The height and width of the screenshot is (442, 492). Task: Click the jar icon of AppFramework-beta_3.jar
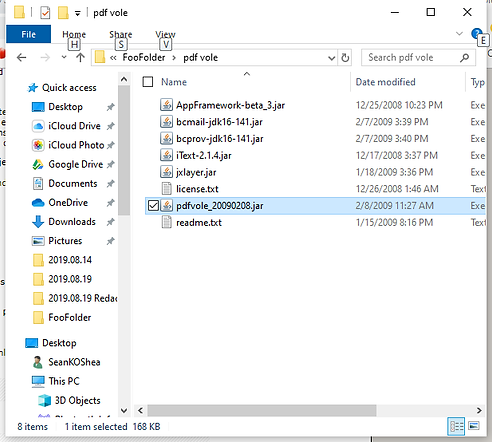click(x=166, y=105)
